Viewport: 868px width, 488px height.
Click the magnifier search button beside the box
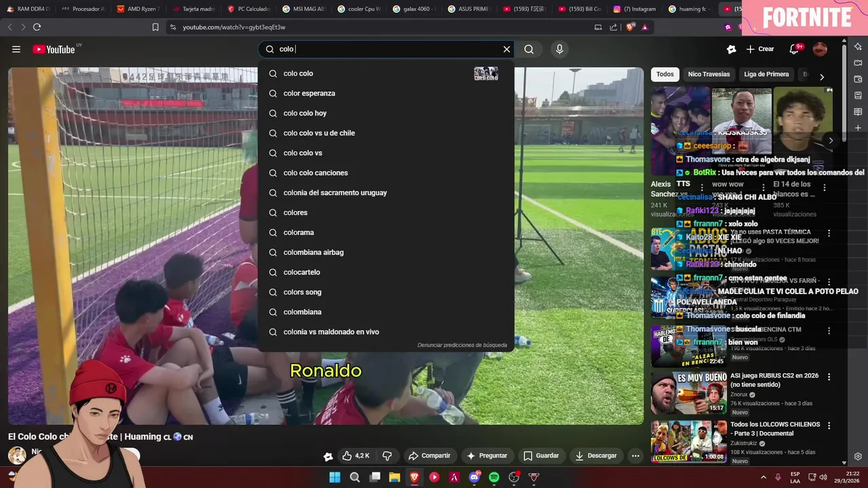click(529, 49)
